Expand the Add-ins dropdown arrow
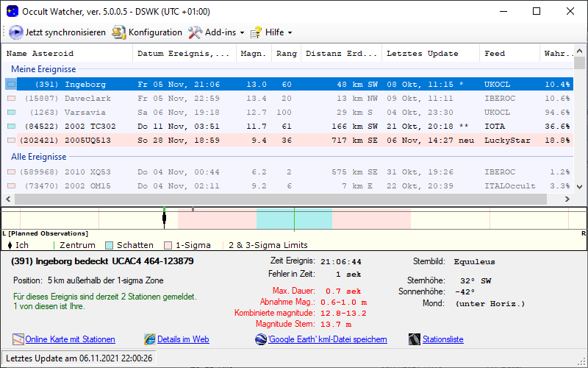The width and height of the screenshot is (588, 368). (242, 33)
